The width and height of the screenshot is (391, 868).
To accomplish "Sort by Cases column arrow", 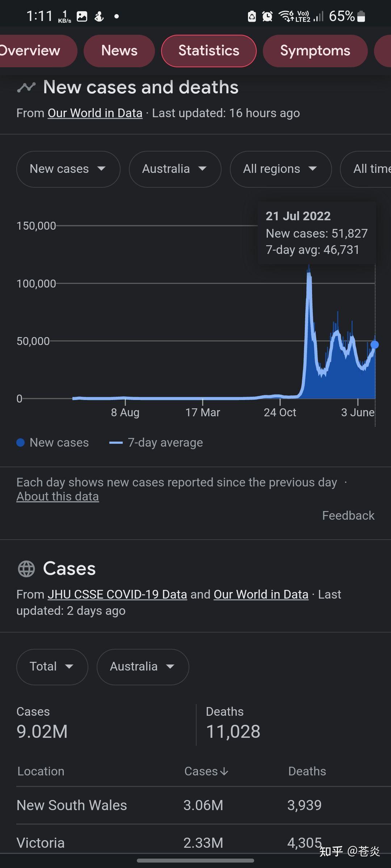I will click(x=224, y=771).
